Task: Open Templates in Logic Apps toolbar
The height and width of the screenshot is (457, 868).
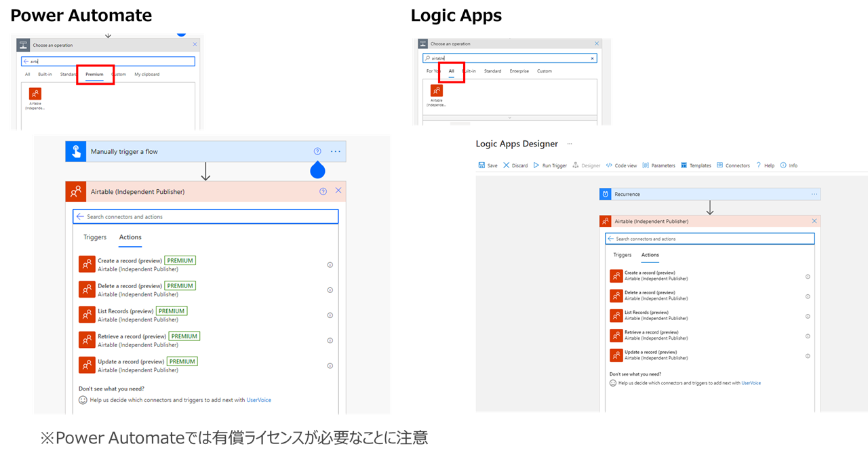Action: [x=696, y=165]
